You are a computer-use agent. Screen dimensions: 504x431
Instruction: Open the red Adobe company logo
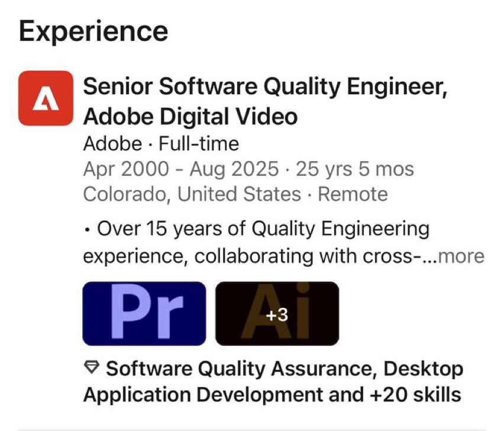(x=46, y=98)
